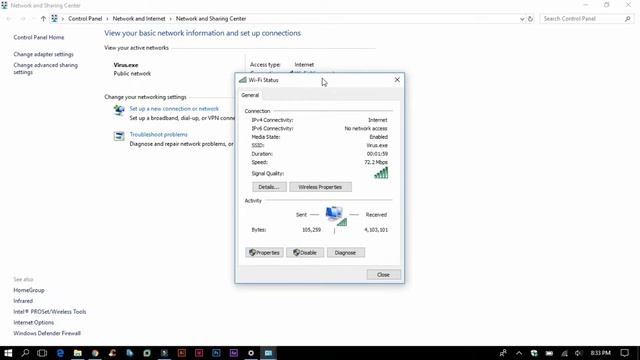Open the Photoshop taskbar icon
The image size is (640, 360).
pyautogui.click(x=216, y=353)
